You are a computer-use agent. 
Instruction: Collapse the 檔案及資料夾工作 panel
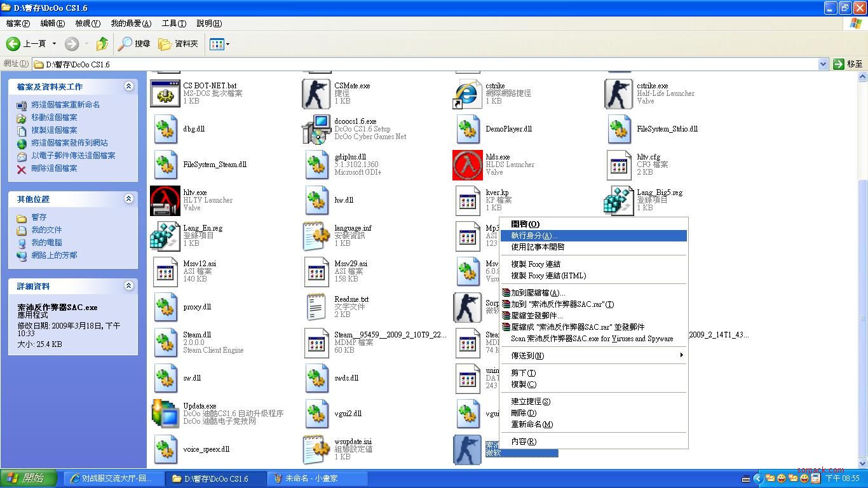pos(128,86)
